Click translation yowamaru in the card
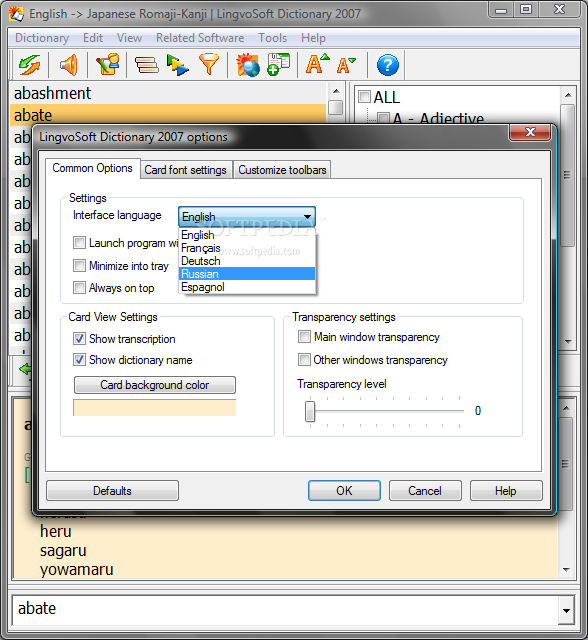588x640 pixels. point(76,569)
